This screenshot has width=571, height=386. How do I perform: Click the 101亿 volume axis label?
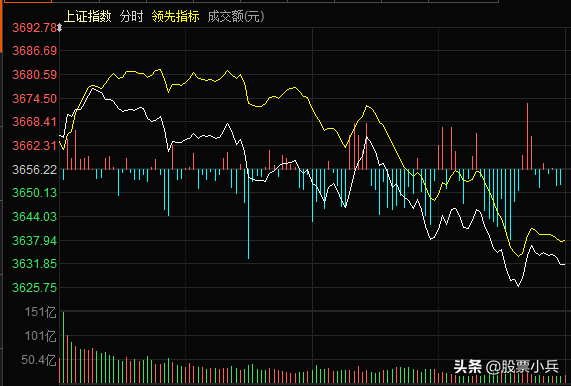40,336
